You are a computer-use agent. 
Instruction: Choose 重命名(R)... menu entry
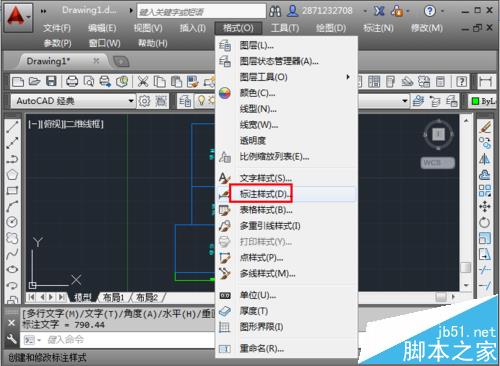(x=287, y=349)
